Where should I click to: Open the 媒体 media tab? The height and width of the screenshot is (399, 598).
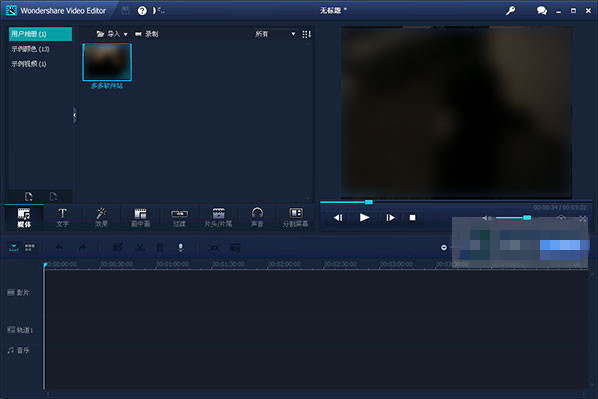pyautogui.click(x=24, y=217)
